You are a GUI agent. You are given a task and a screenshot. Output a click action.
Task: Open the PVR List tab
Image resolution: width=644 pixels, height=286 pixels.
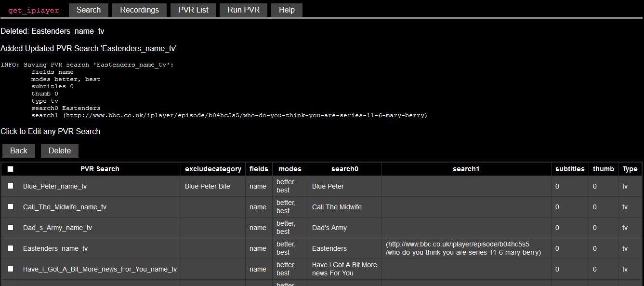pos(193,10)
